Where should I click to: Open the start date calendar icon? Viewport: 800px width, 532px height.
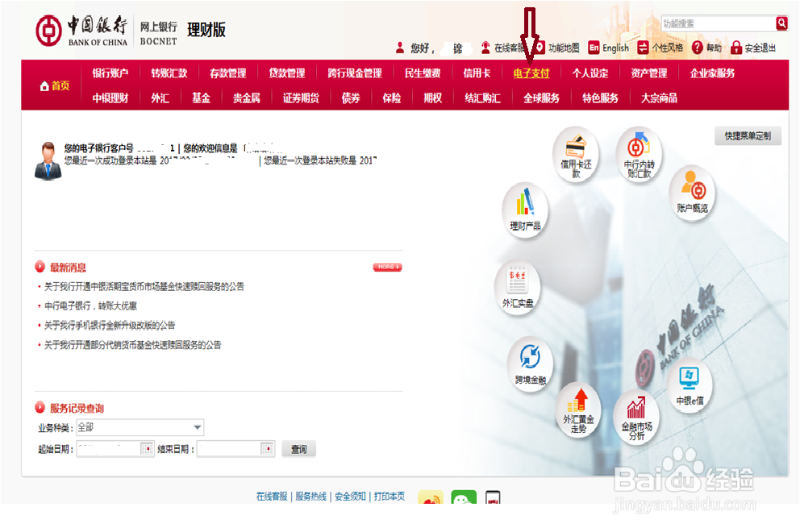coord(147,448)
